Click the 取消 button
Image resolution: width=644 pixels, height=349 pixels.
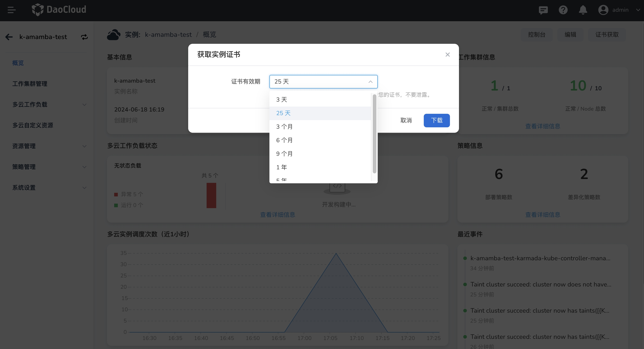coord(406,121)
